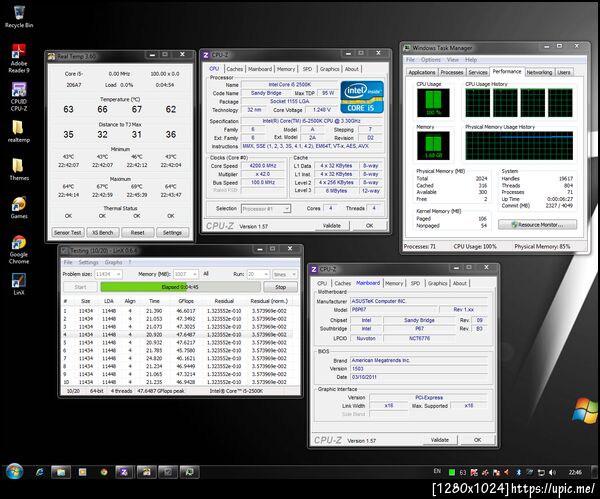Switch to the Memory tab in the upper CPU-Z window
Viewport: 600px width, 499px height.
pyautogui.click(x=286, y=69)
